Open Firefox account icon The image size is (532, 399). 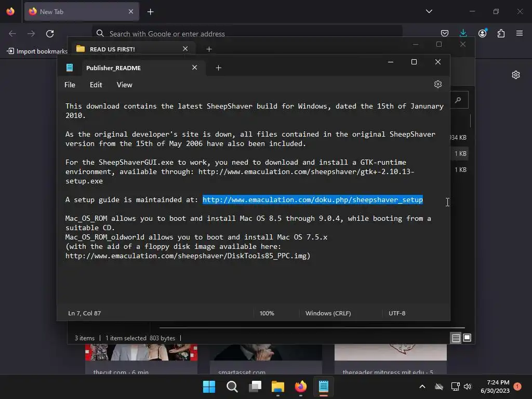click(x=482, y=33)
